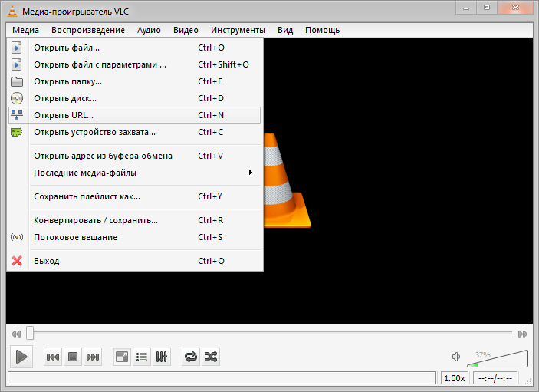Screen dimensions: 539x392
Task: Open the Помощь menu
Action: click(x=323, y=30)
